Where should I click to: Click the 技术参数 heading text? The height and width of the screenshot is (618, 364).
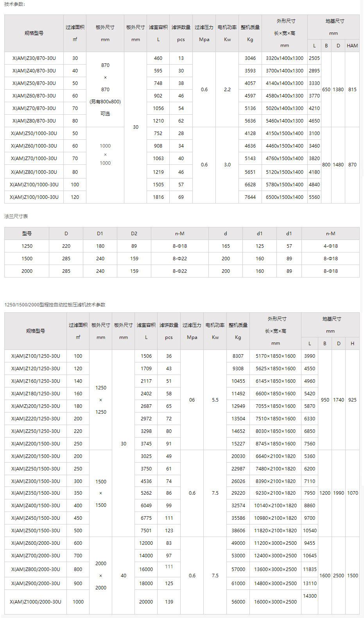pyautogui.click(x=14, y=4)
